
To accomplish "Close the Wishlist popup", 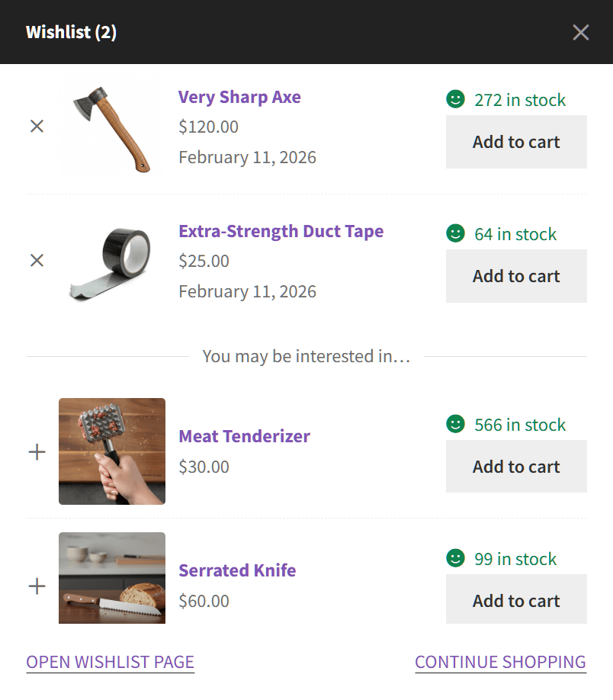I will [580, 32].
